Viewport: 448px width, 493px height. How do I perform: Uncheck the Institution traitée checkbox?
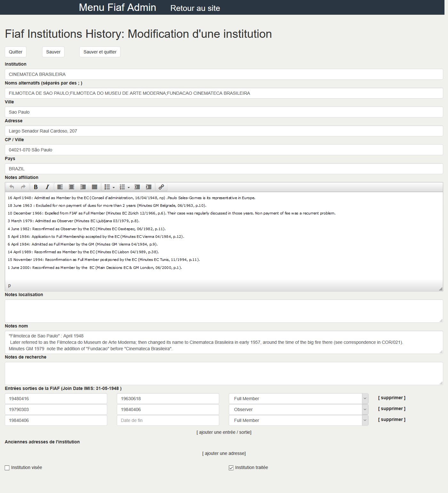tap(231, 468)
